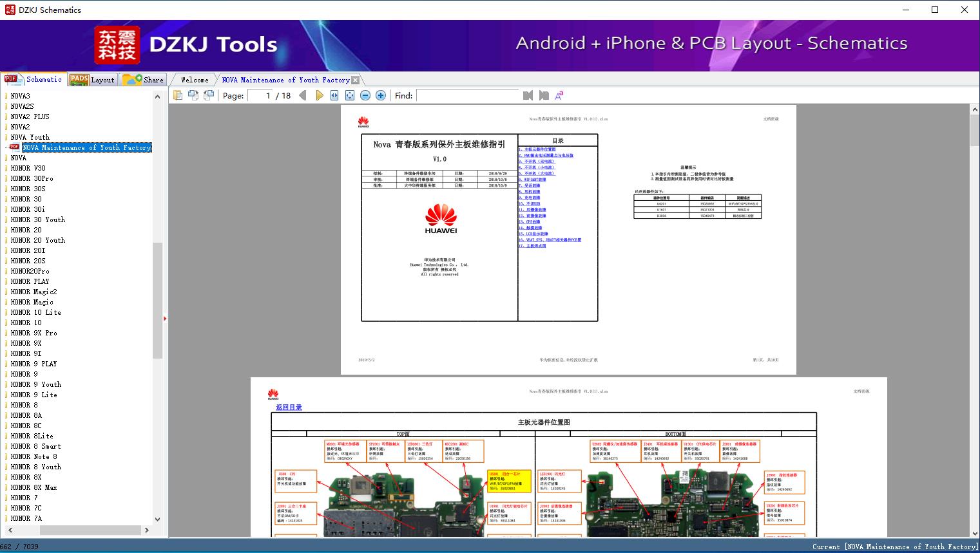The width and height of the screenshot is (980, 553).
Task: Open the '15. LCD显示故障' contents link
Action: [533, 234]
